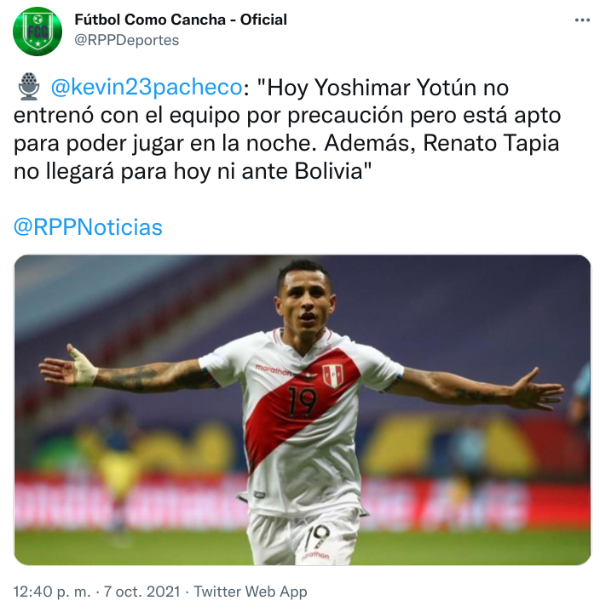The height and width of the screenshot is (612, 600).
Task: Click the @RPPDeportes handle
Action: 127,40
